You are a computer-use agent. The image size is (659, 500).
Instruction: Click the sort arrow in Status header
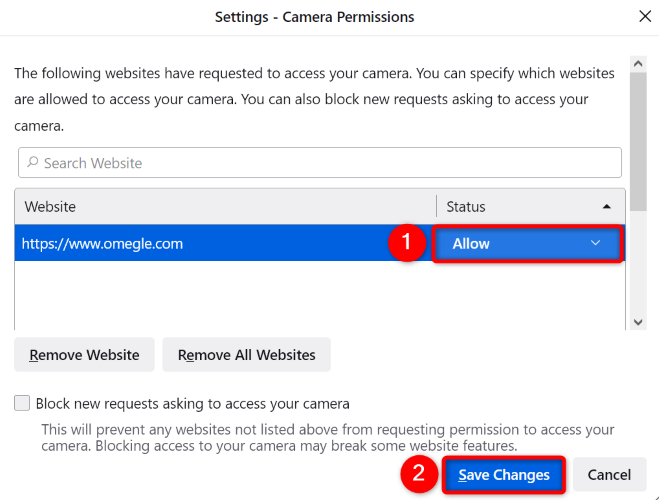click(607, 207)
